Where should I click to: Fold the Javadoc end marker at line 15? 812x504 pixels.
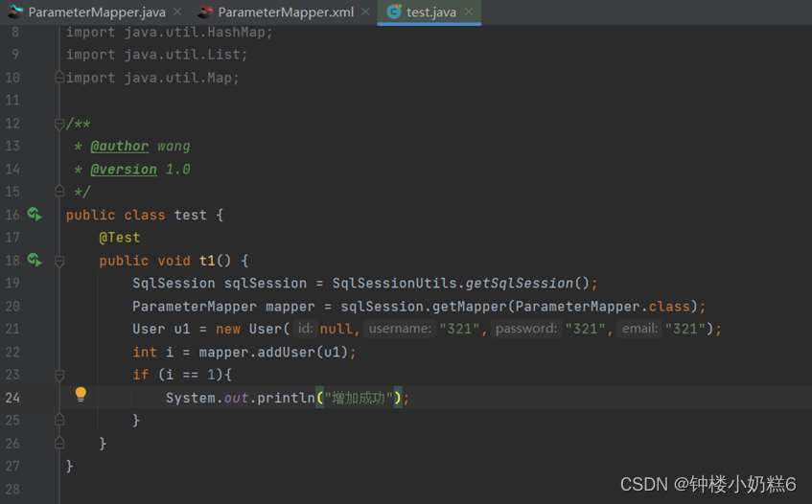click(59, 192)
